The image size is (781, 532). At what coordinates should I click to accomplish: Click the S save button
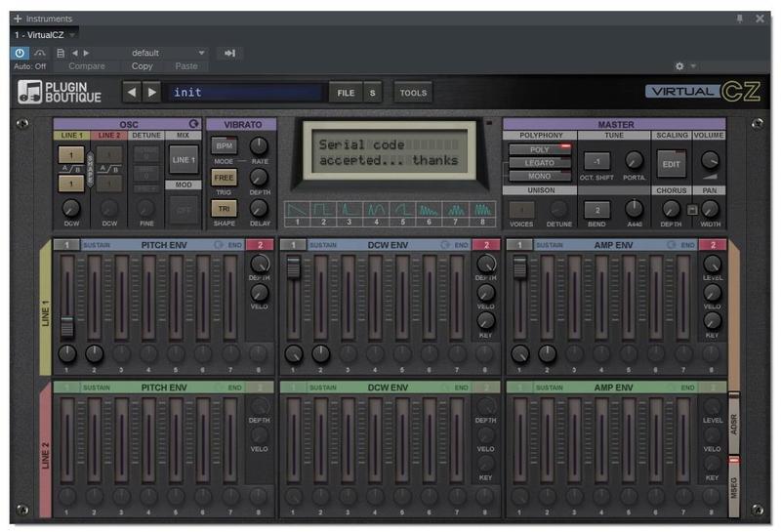[373, 93]
